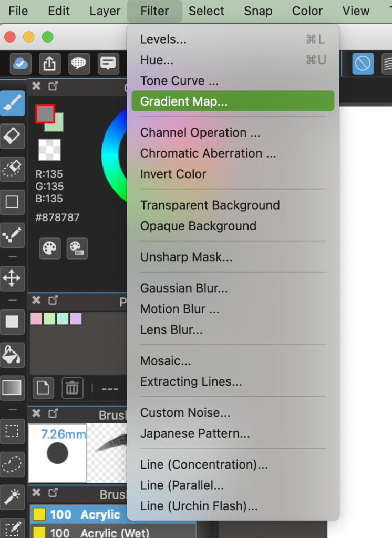Screen dimensions: 392x538
Task: Select the rectangular Marquee selection tool
Action: tap(12, 431)
